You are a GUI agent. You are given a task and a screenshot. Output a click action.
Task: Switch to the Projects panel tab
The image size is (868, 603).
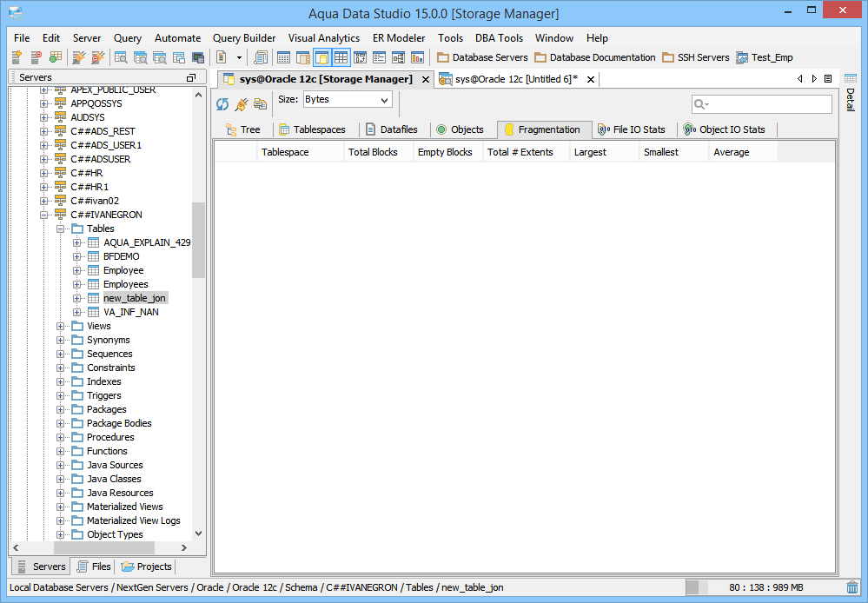(146, 567)
